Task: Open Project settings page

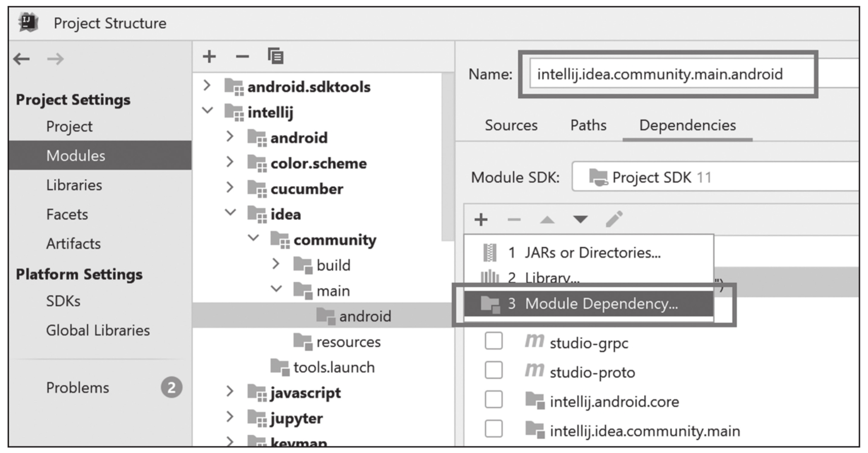Action: click(69, 126)
